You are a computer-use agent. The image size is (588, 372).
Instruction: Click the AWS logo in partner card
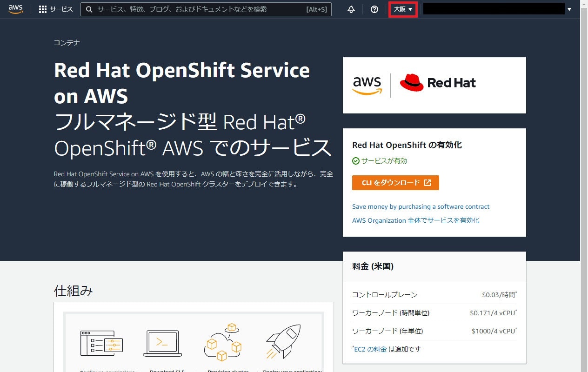click(367, 85)
